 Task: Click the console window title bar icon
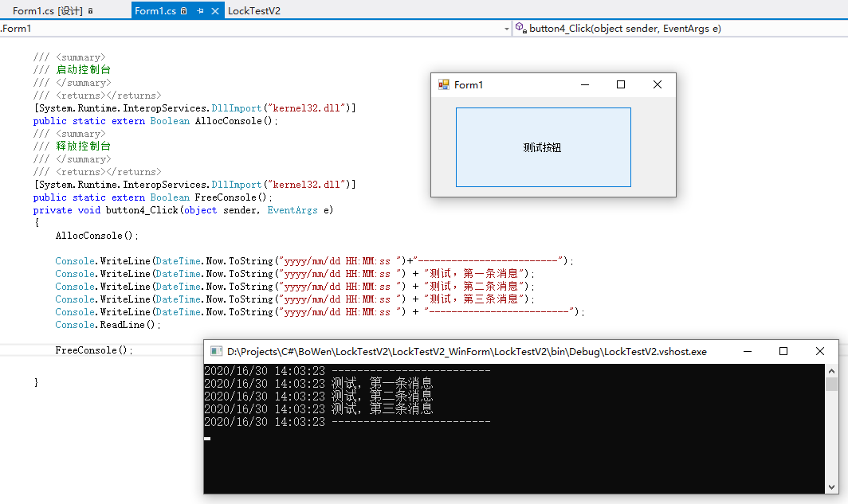216,352
